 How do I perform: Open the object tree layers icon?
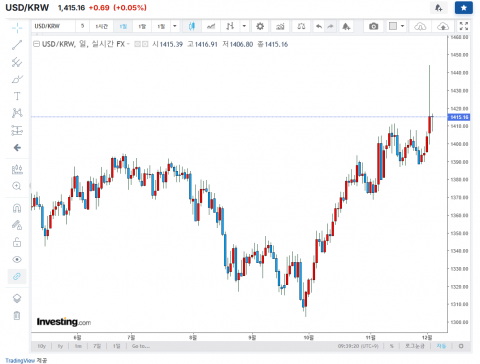point(17,298)
